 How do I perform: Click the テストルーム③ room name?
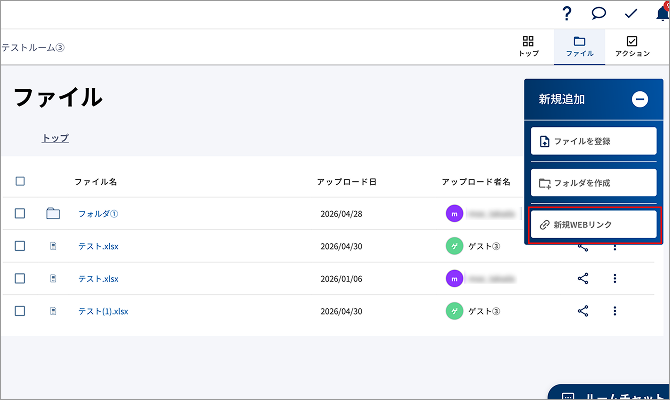33,47
